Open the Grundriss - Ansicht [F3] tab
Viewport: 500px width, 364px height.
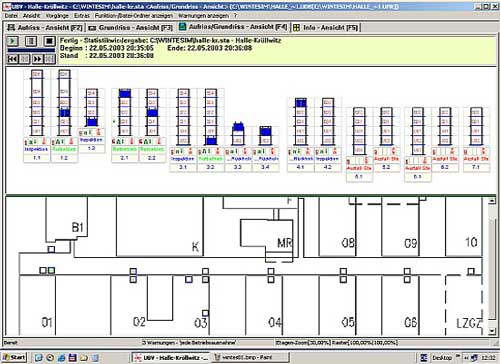(x=131, y=28)
